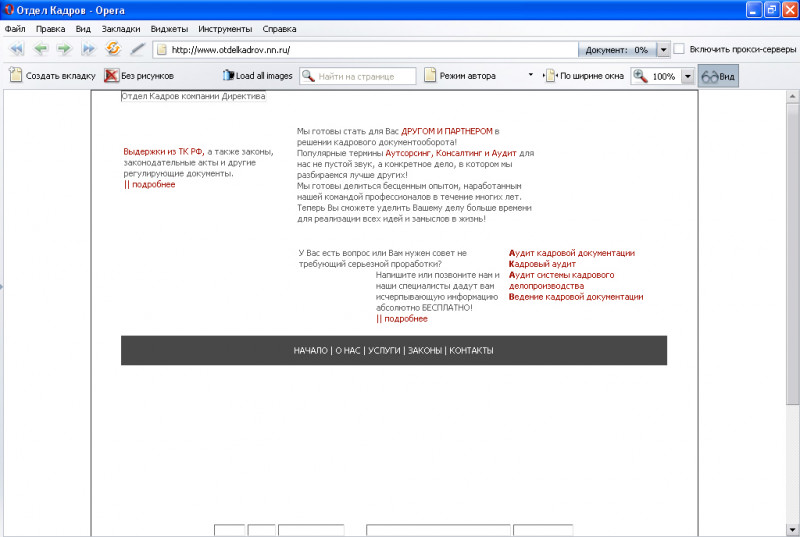Click the wand (pencil) icon beside Reload
This screenshot has height=537, width=800.
(x=137, y=49)
